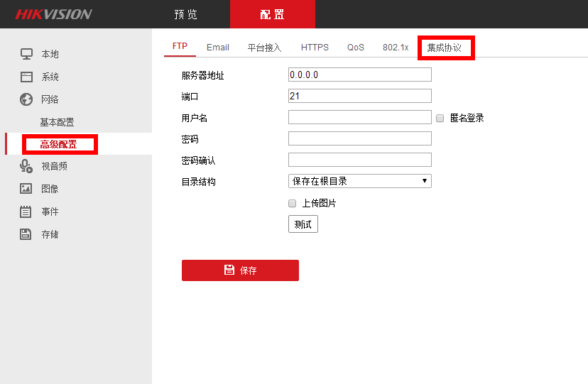Switch to the 集成协议 tab

click(445, 48)
